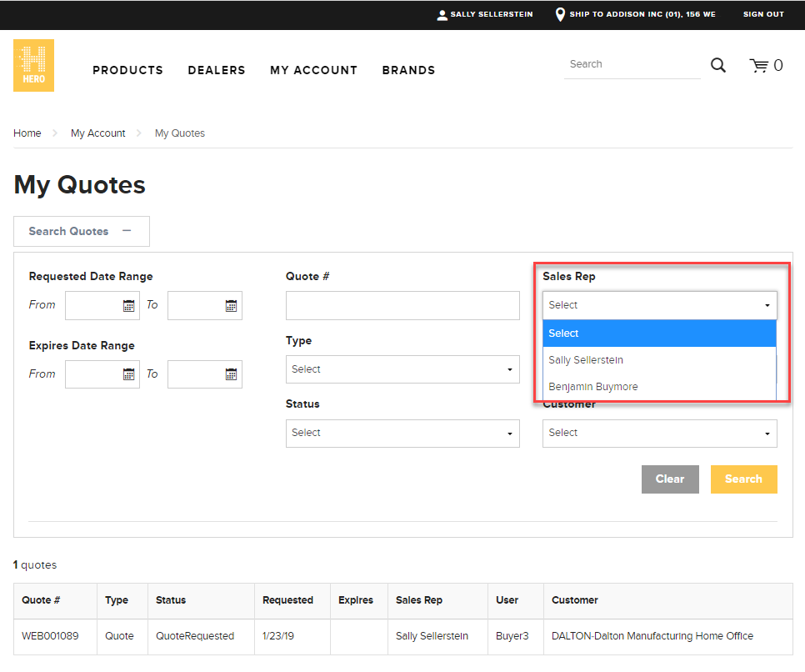Click the magnifying glass search icon
The height and width of the screenshot is (672, 805).
(717, 65)
